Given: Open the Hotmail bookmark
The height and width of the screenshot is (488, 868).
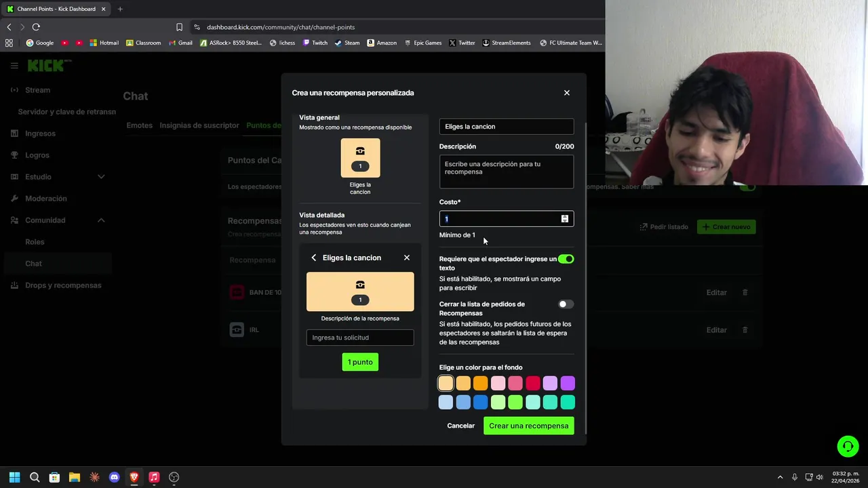Looking at the screenshot, I should [104, 43].
